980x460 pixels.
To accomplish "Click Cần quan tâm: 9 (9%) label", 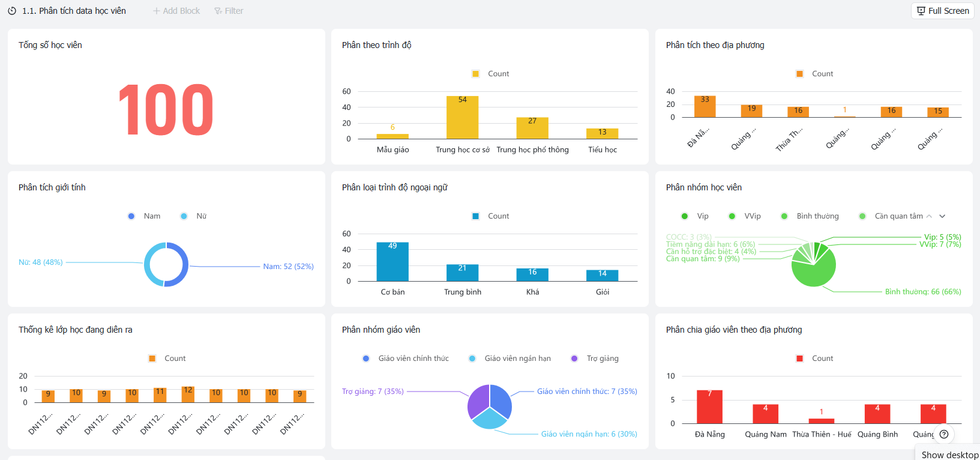I will point(703,259).
